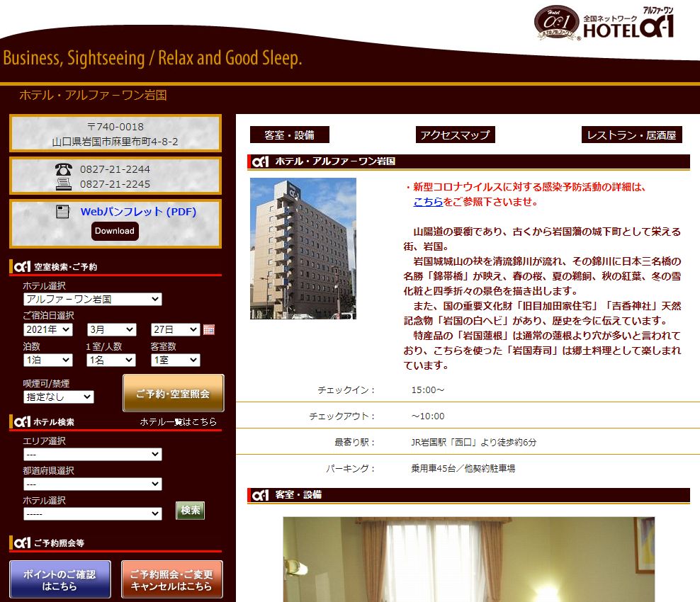700x602 pixels.
Task: Click the parking info 乗用車45台／他契約駐車場
Action: click(463, 469)
